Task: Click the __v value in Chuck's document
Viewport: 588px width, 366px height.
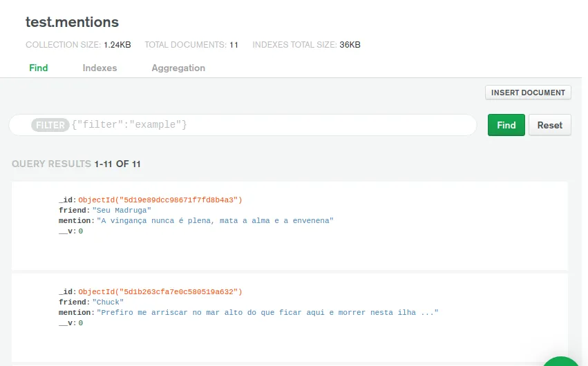Action: [x=80, y=322]
